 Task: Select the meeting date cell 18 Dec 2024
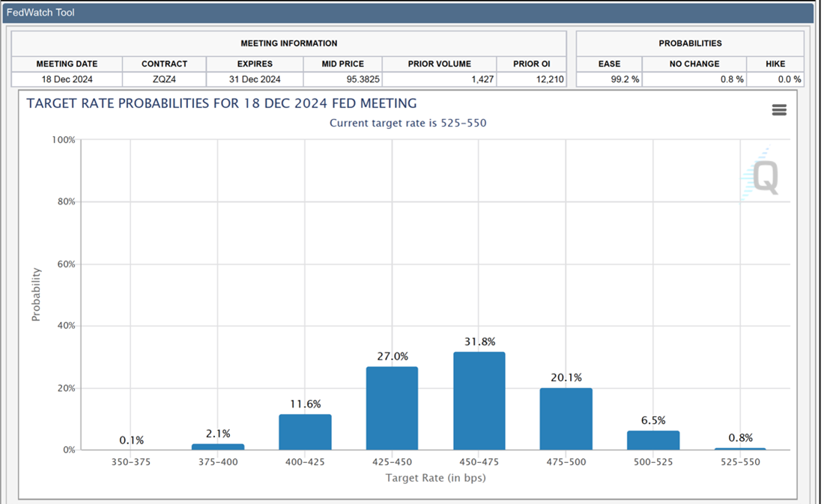point(67,79)
